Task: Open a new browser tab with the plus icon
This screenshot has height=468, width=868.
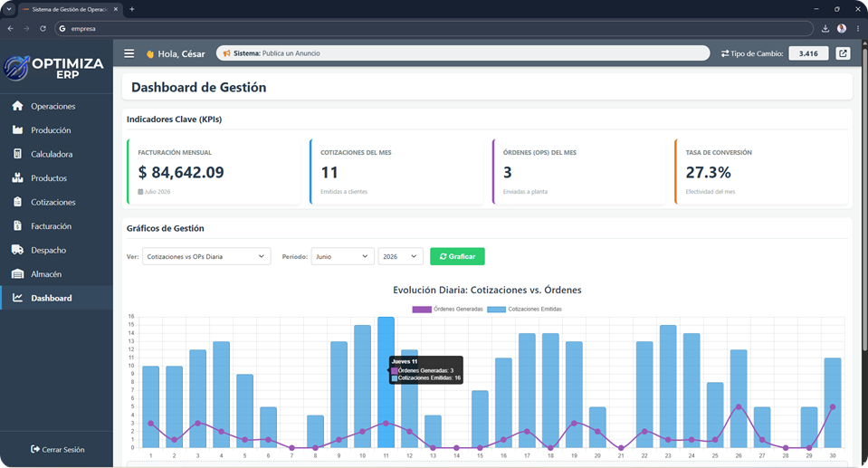Action: [132, 9]
